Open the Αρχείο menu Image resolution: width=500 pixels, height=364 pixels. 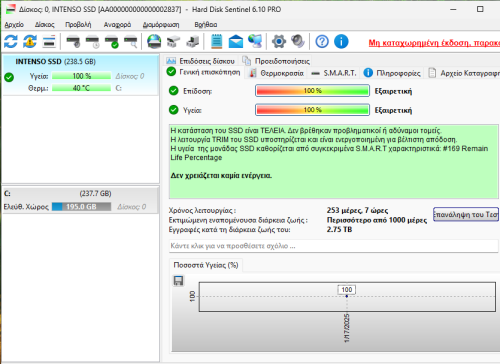pyautogui.click(x=14, y=25)
